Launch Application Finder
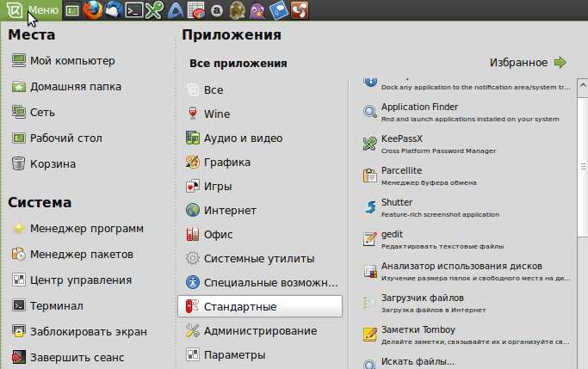588x369 pixels. pyautogui.click(x=419, y=107)
